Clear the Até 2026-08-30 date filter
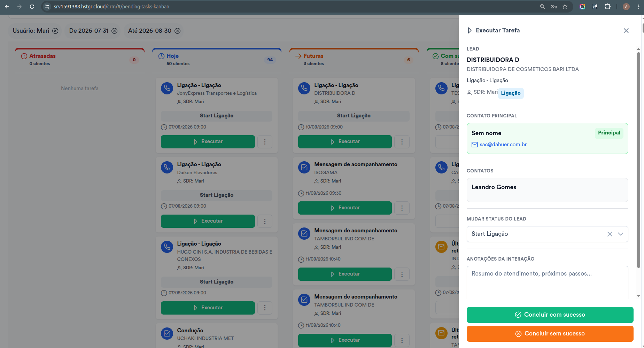 177,31
